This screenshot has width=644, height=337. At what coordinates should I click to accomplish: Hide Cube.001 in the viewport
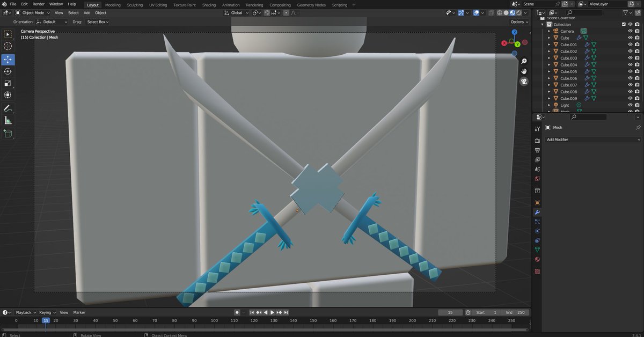point(630,45)
